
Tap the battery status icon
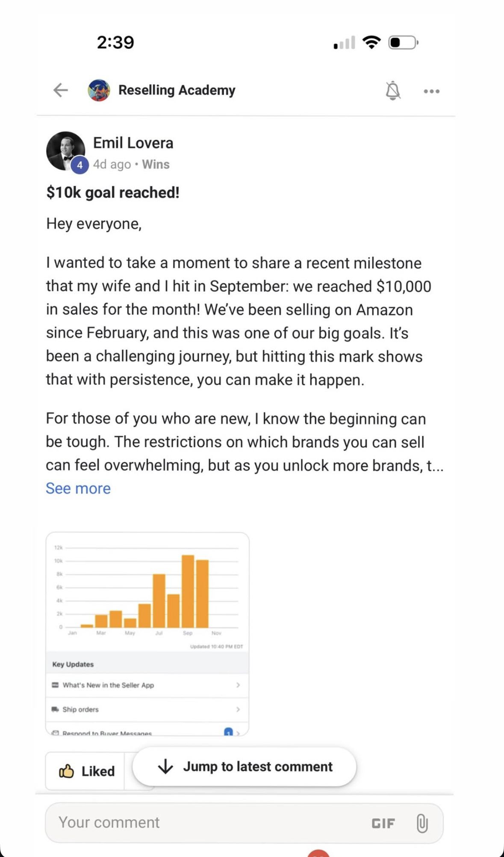coord(403,42)
